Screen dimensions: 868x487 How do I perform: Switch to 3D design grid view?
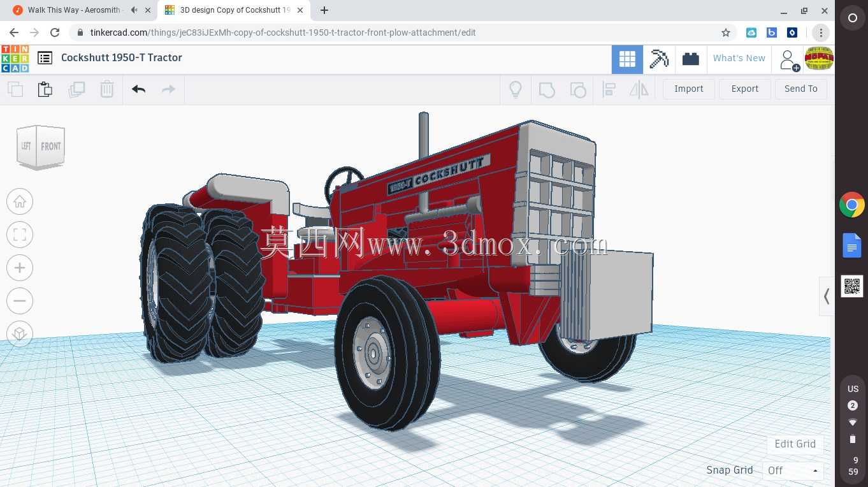pos(627,59)
